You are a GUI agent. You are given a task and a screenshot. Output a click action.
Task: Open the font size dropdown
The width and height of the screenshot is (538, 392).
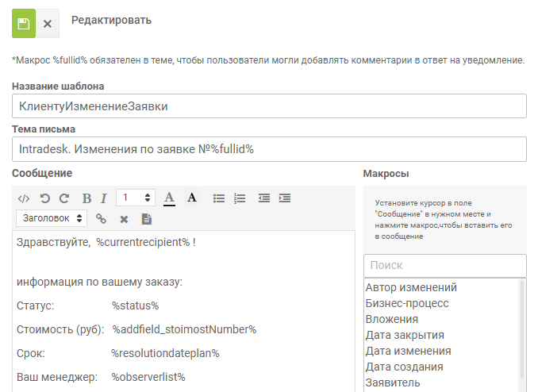(x=136, y=198)
